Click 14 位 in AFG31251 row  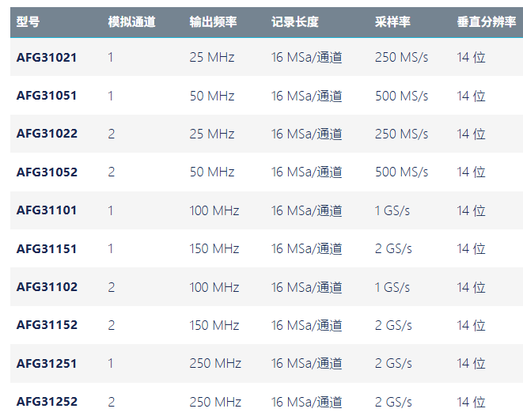click(x=471, y=363)
